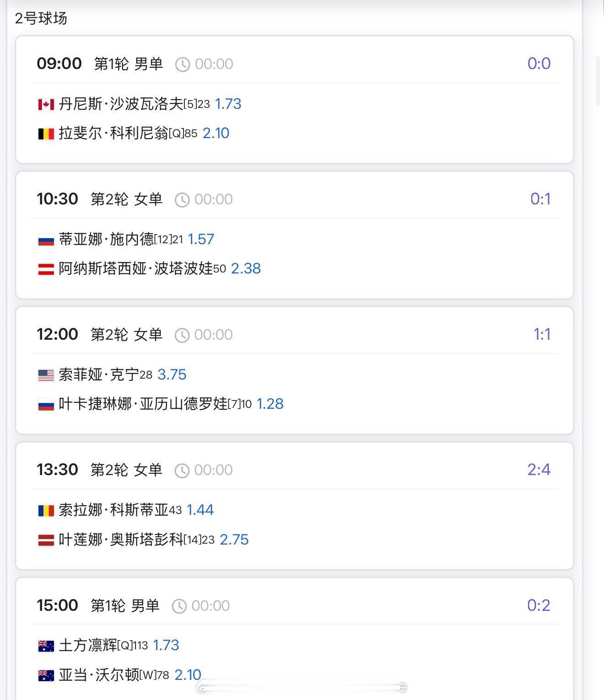Open the 15:00 第1轮 男单 match card
The image size is (604, 700).
(295, 639)
